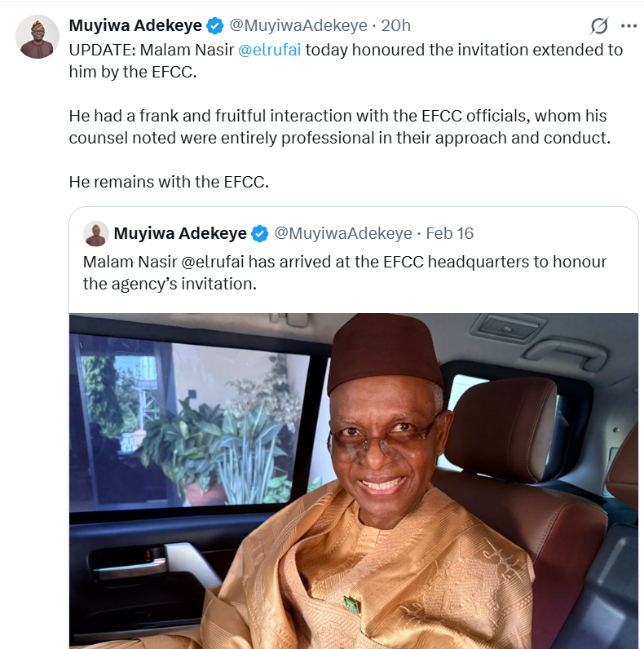Click the blue verified badge on main tweet

[215, 26]
